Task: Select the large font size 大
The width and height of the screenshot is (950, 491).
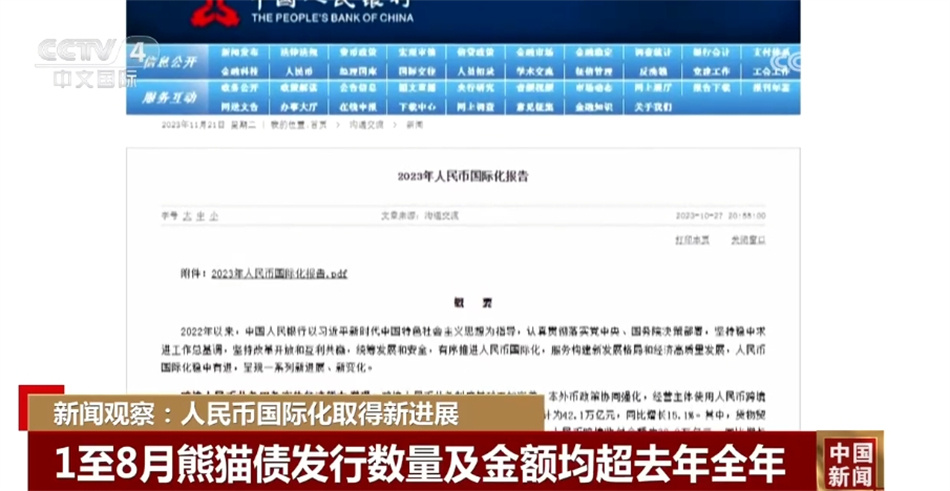Action: coord(185,215)
